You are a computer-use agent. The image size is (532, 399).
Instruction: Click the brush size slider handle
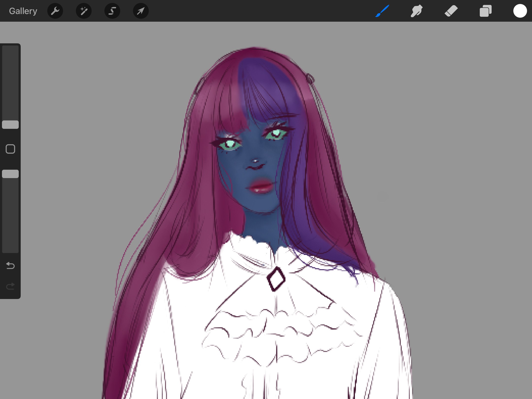(x=10, y=125)
